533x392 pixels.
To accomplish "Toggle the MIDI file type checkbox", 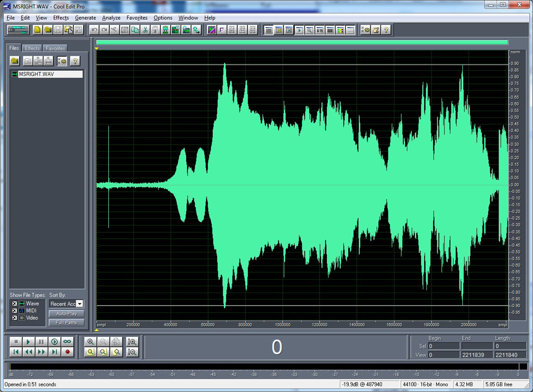I will pyautogui.click(x=15, y=311).
